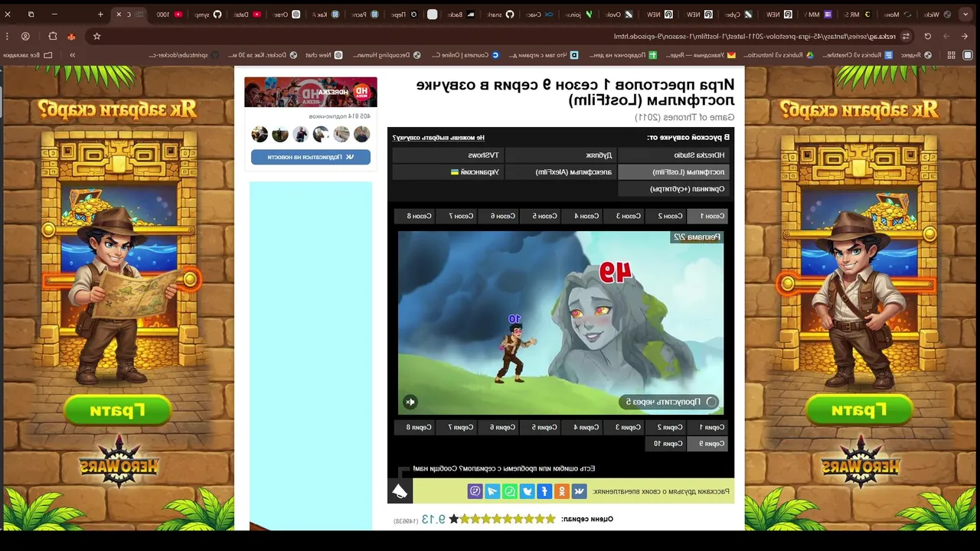Share via the purple Viber icon

[x=475, y=491]
